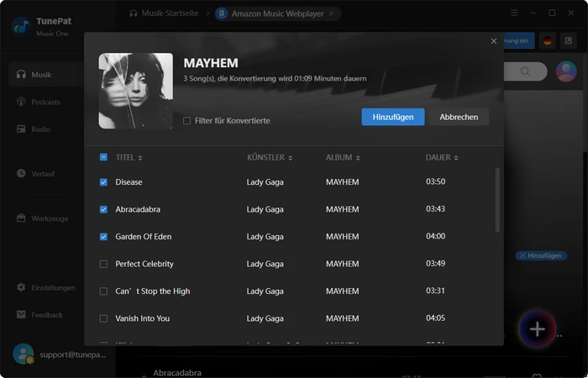Screen dimensions: 588x378
Task: Uncheck the Garden Of Eden checkbox
Action: pos(103,237)
